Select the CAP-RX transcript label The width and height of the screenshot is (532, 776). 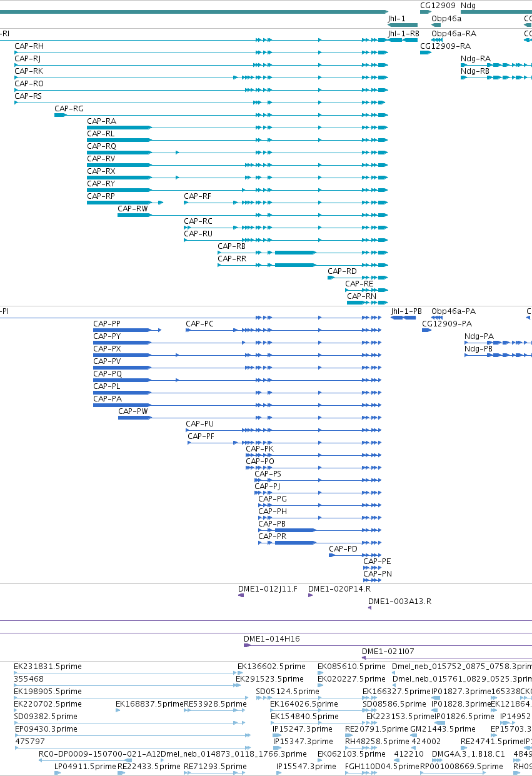(101, 171)
